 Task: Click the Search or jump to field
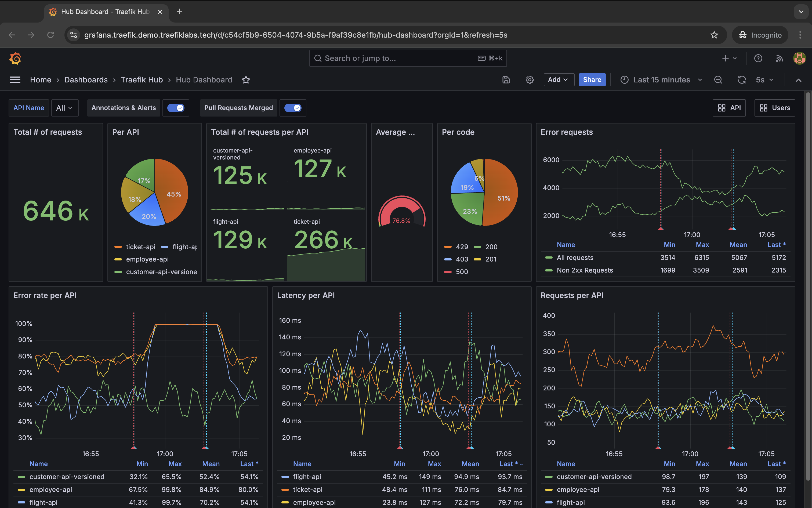[x=408, y=58]
